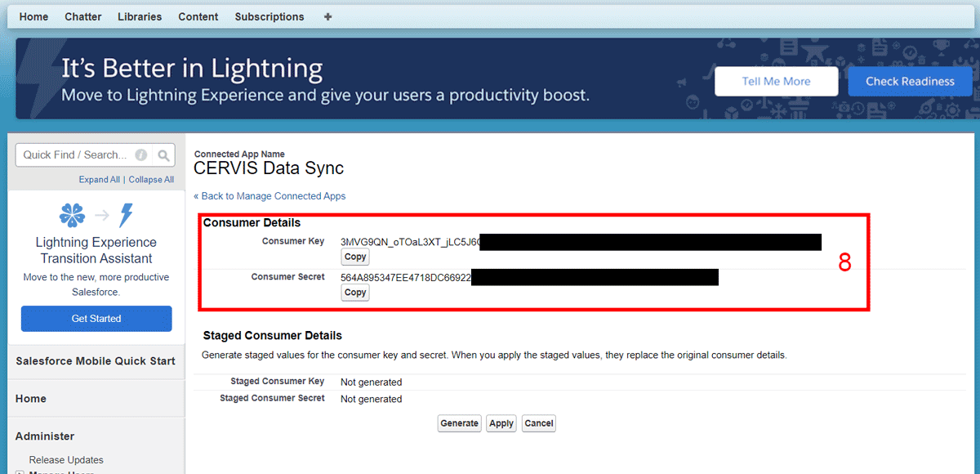Click the Quick Find info icon

(x=141, y=154)
